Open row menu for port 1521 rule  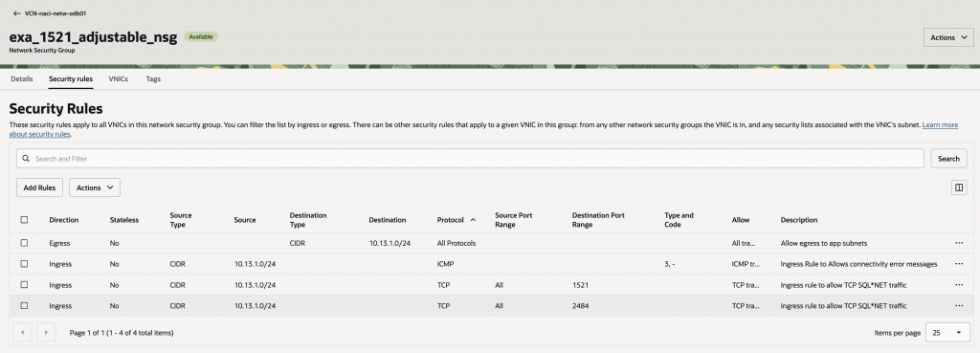click(x=959, y=285)
